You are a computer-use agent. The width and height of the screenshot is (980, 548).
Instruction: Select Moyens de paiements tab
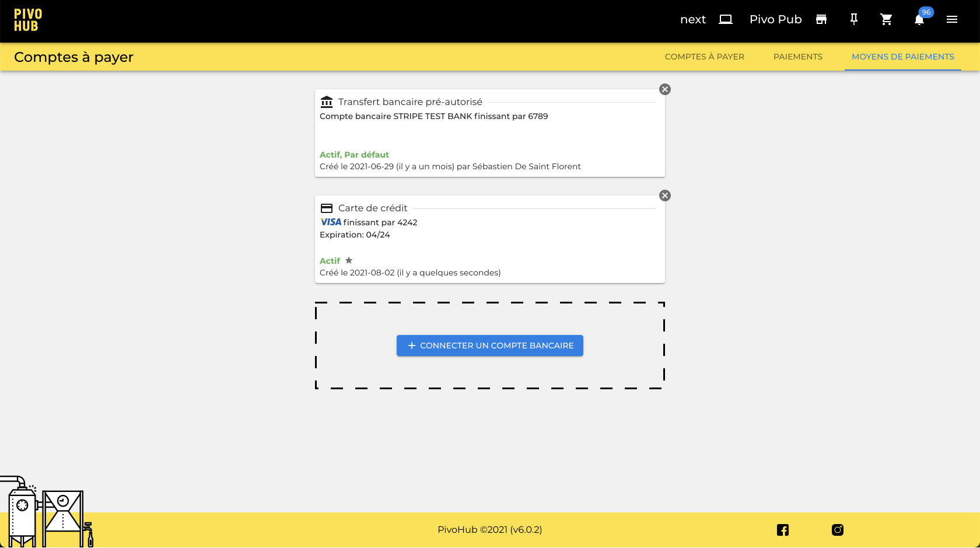[x=903, y=57]
